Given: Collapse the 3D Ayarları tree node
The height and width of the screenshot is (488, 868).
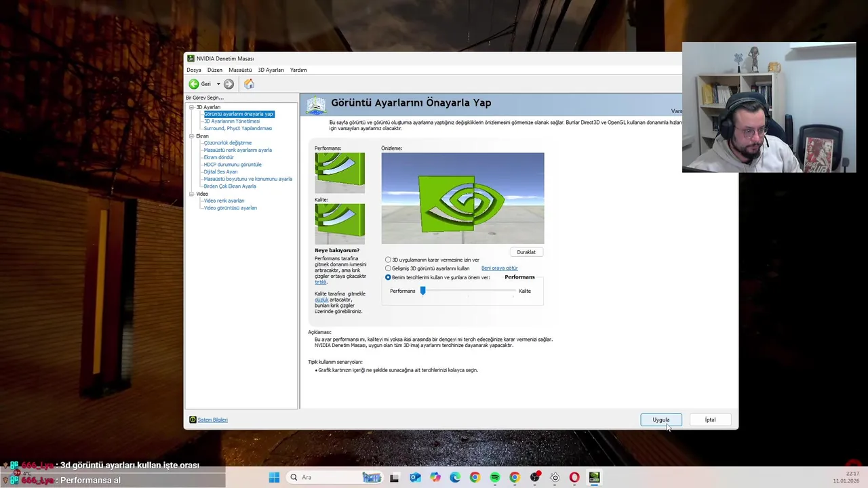Looking at the screenshot, I should 192,107.
